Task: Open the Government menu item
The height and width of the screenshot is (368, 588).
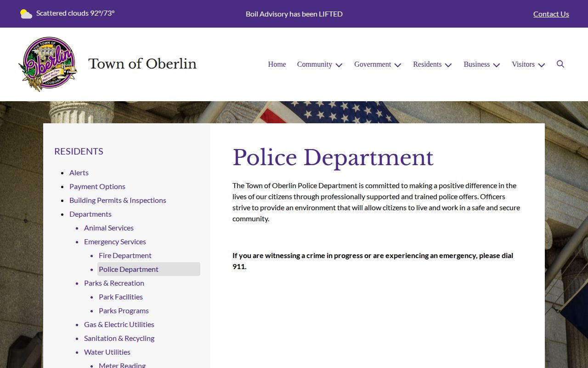Action: coord(373,64)
